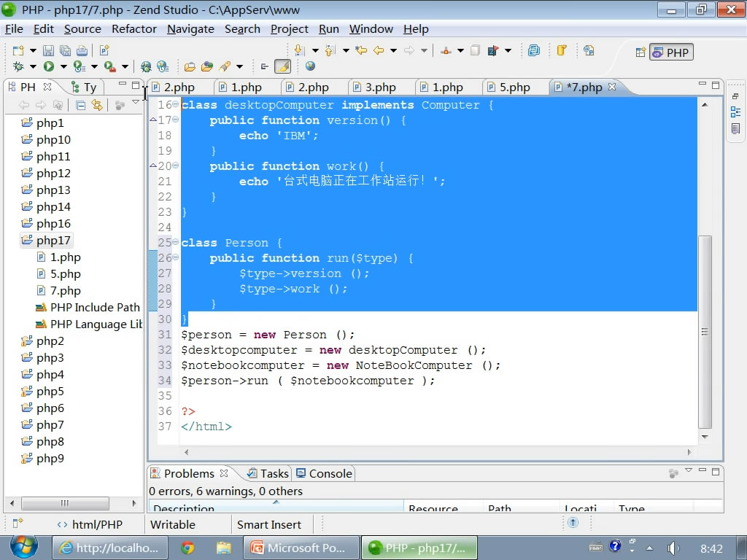Click the Profile icon in the toolbar
The image size is (747, 560).
coord(79,66)
